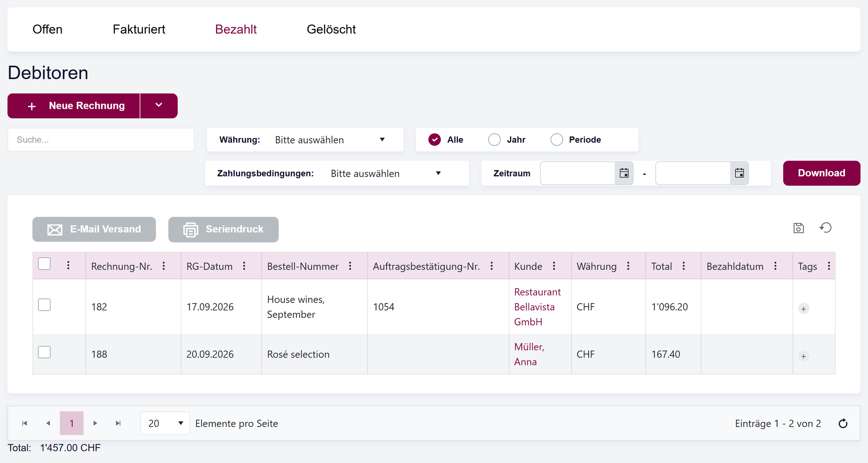Image resolution: width=868 pixels, height=463 pixels.
Task: Select the Jahr radio option
Action: (x=494, y=140)
